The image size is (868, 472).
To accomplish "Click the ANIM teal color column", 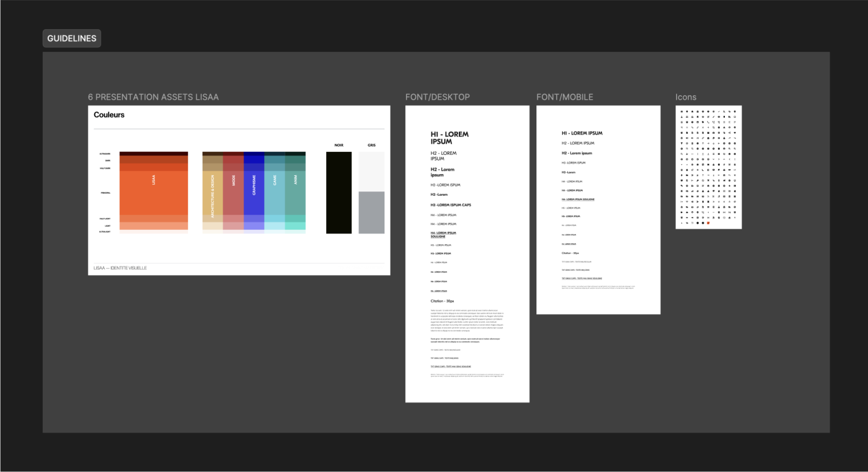I will pos(295,192).
